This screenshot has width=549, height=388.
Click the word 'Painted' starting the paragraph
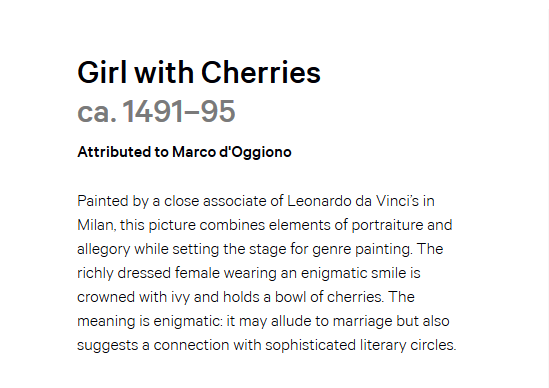[x=103, y=201]
